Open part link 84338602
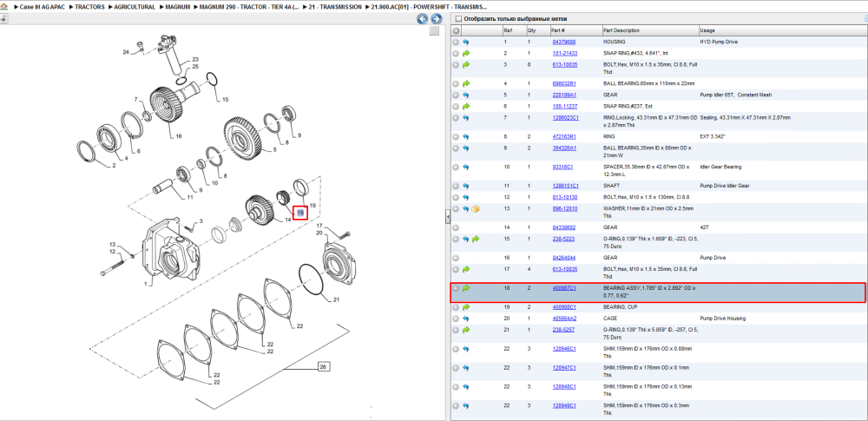 pos(564,227)
